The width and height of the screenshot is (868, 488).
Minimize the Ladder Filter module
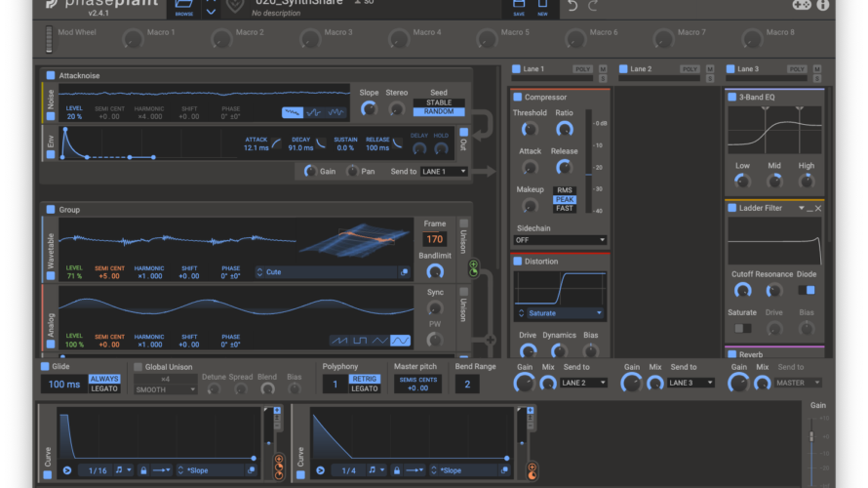[x=809, y=210]
